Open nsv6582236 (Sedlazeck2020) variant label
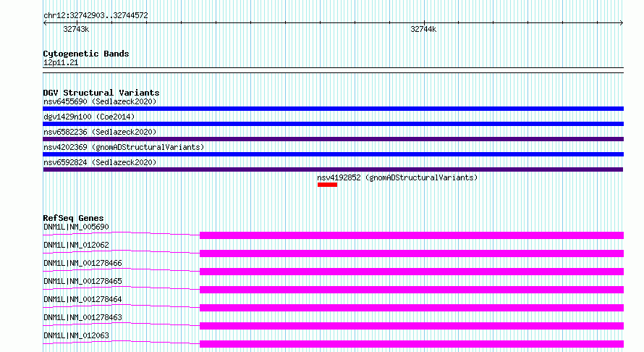The image size is (644, 352). pos(100,132)
